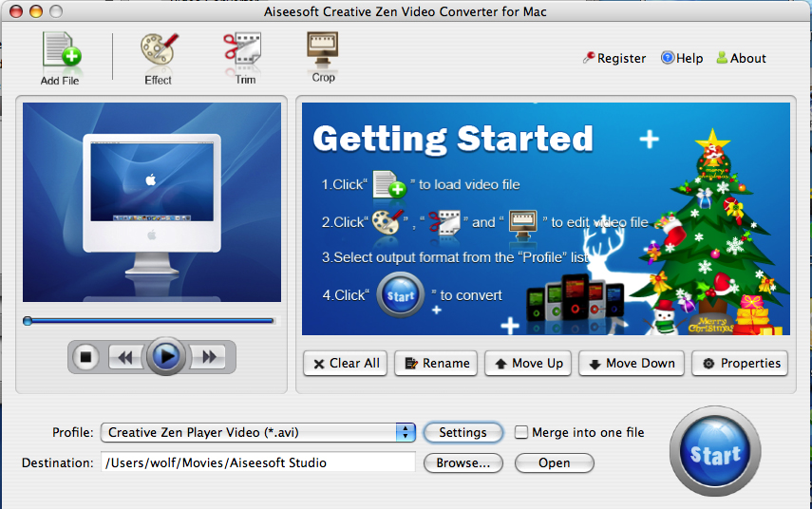Viewport: 812px width, 509px height.
Task: Move selected file up in list
Action: click(x=527, y=364)
